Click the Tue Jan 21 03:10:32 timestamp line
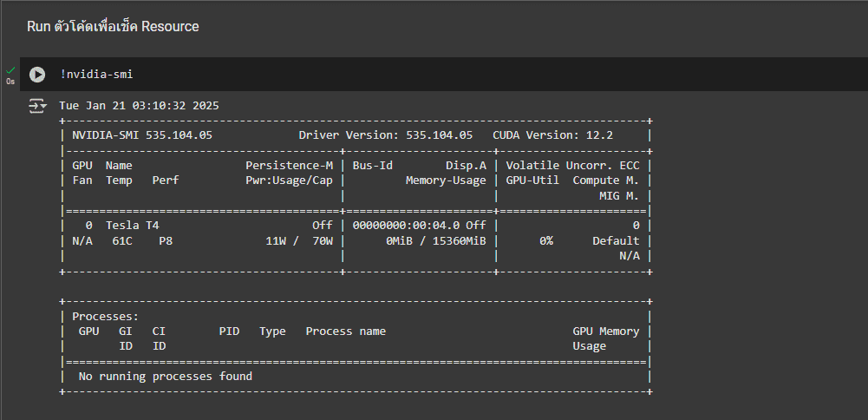The width and height of the screenshot is (868, 420). 139,105
